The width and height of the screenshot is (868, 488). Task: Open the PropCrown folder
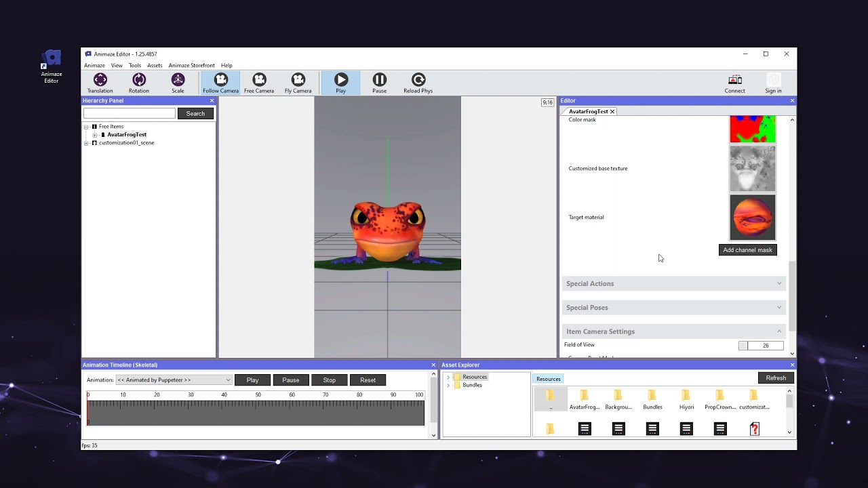point(720,400)
